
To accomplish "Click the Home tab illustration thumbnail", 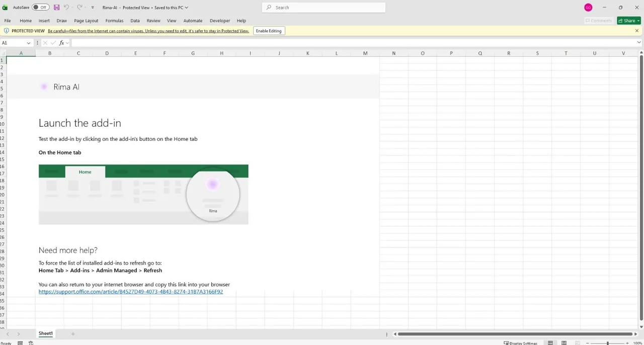I will click(143, 194).
